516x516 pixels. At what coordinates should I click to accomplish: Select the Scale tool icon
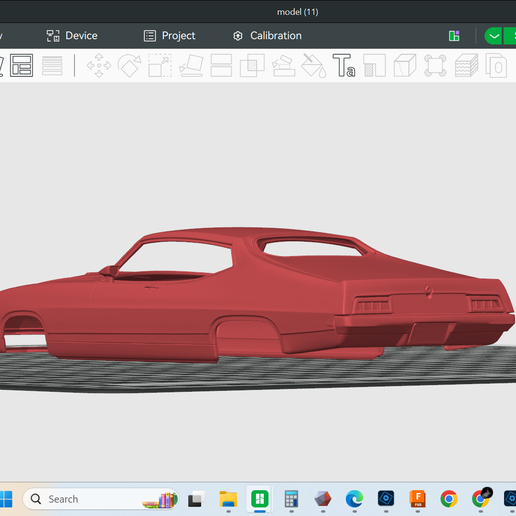160,65
